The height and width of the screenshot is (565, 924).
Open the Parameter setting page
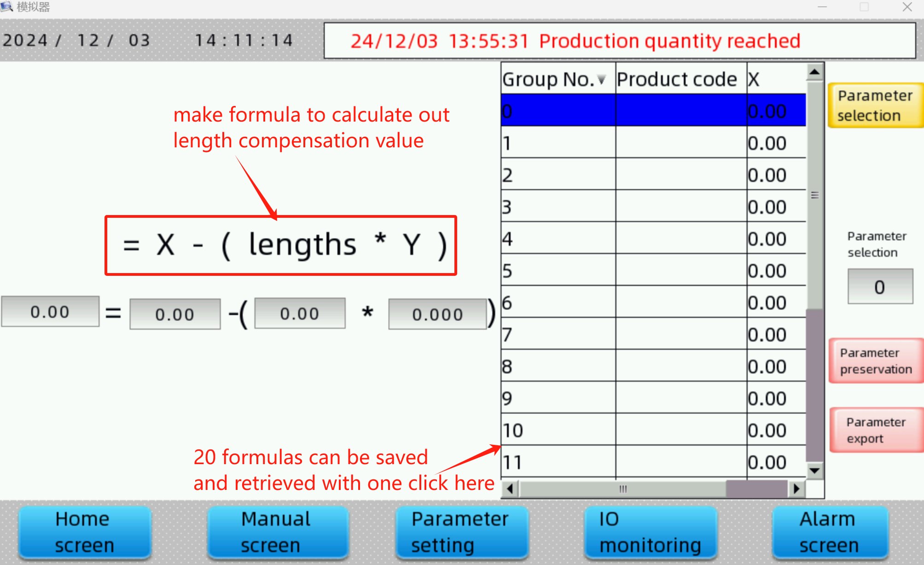[462, 532]
